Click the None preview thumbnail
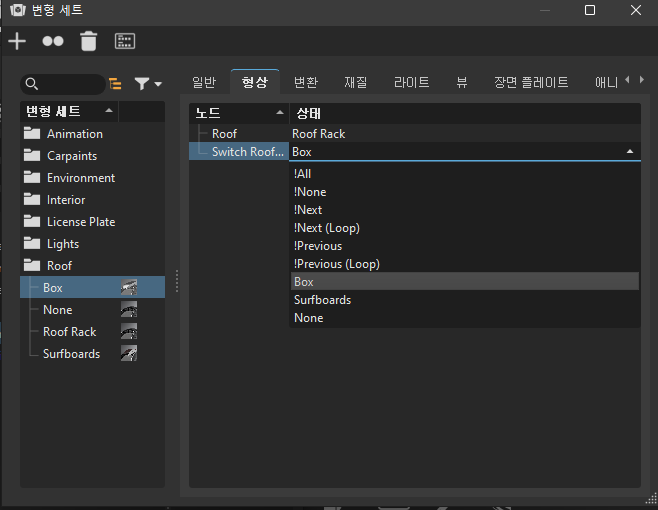Viewport: 658px width, 510px height. click(129, 310)
